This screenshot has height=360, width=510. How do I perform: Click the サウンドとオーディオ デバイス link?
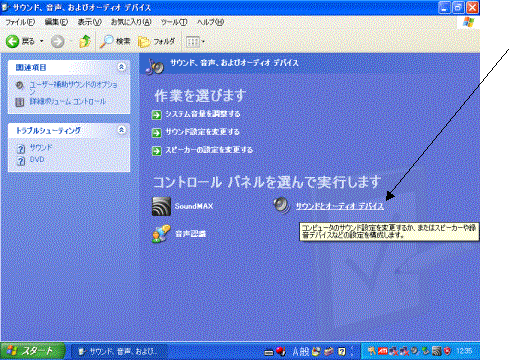click(340, 206)
